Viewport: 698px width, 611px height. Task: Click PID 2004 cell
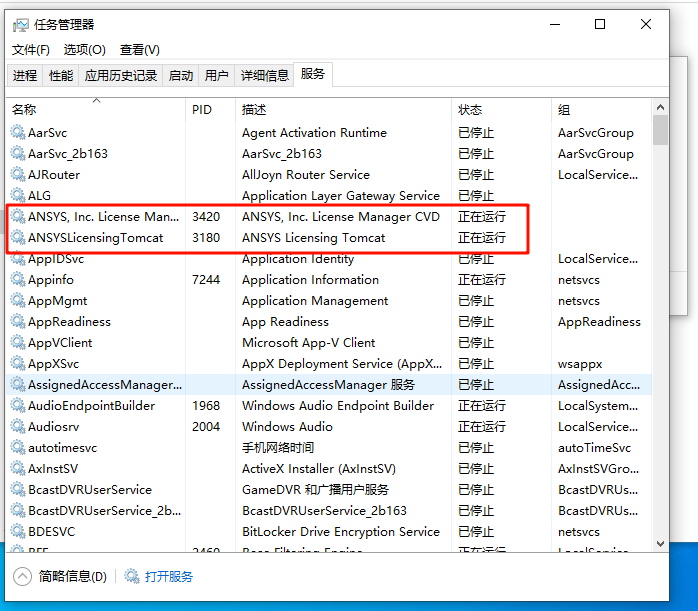(x=206, y=426)
